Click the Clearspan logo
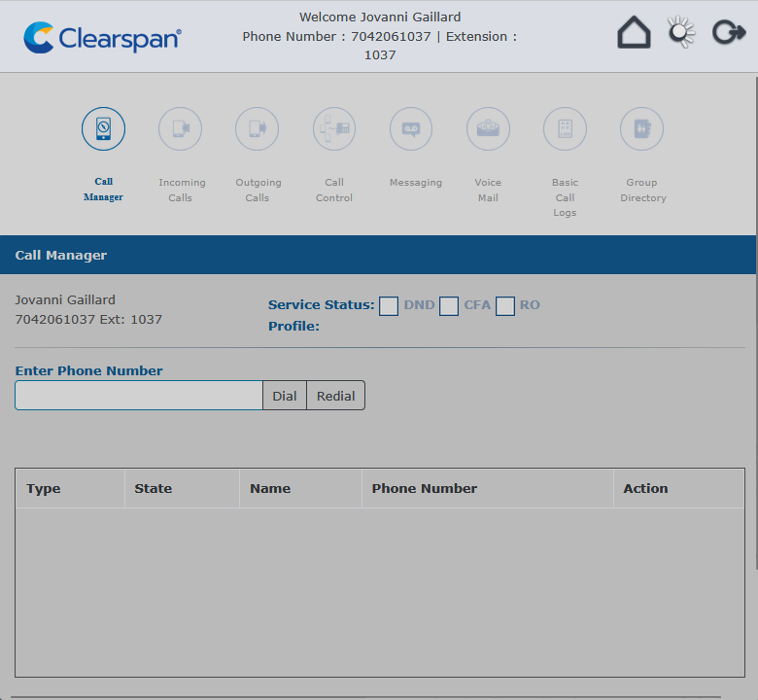Viewport: 758px width, 700px height. pos(102,38)
